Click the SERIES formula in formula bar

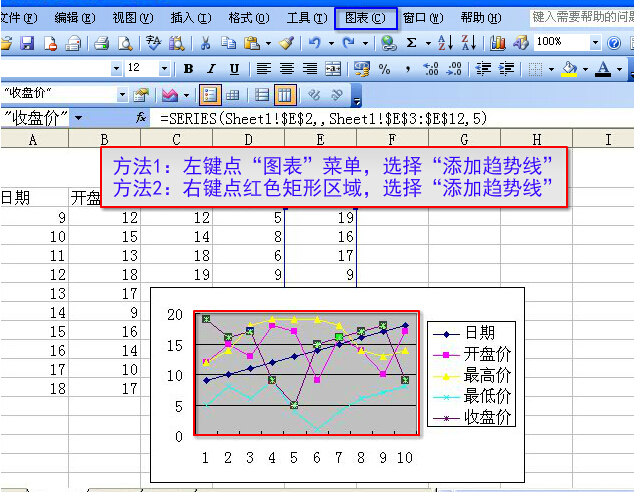(x=323, y=118)
